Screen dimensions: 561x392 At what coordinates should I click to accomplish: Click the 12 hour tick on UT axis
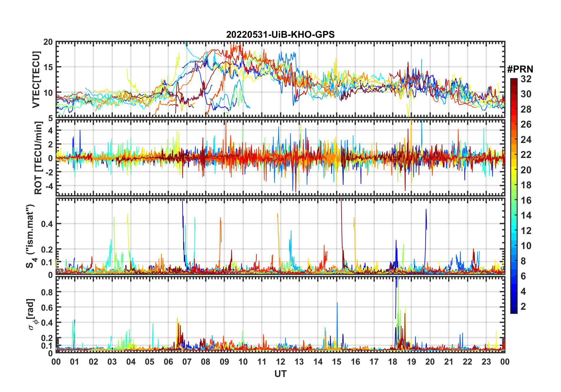[280, 362]
